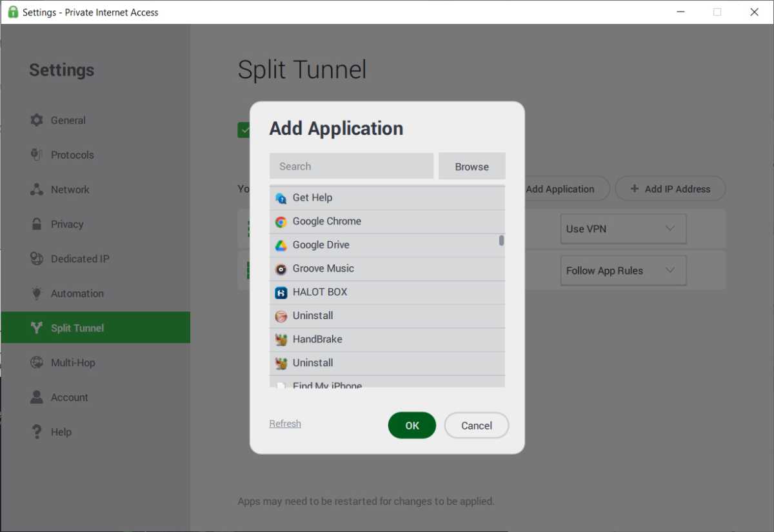Open the Help section in sidebar

pos(51,432)
